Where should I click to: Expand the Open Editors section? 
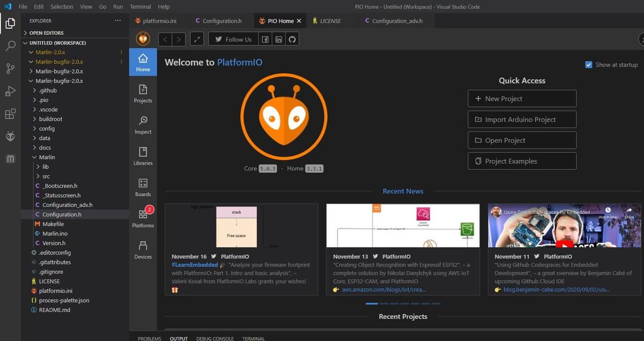[x=75, y=33]
